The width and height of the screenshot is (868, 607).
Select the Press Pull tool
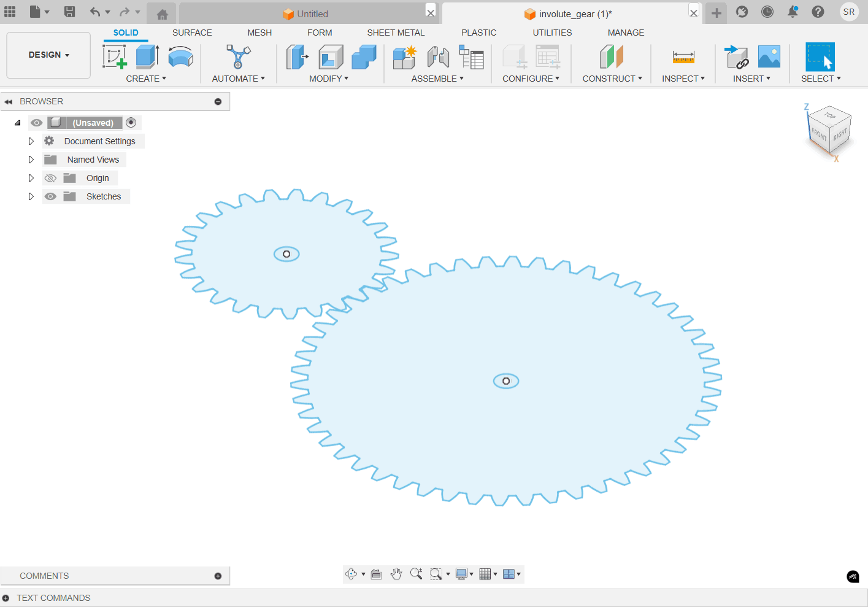click(x=298, y=57)
